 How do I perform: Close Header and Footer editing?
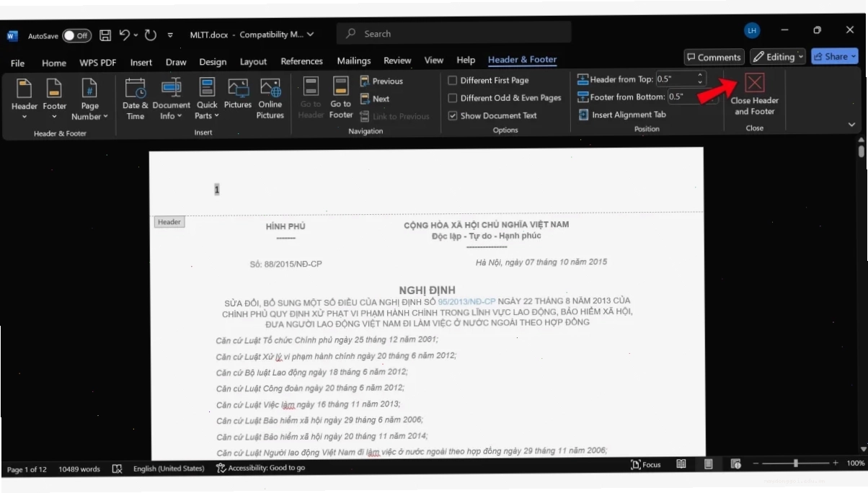[754, 95]
